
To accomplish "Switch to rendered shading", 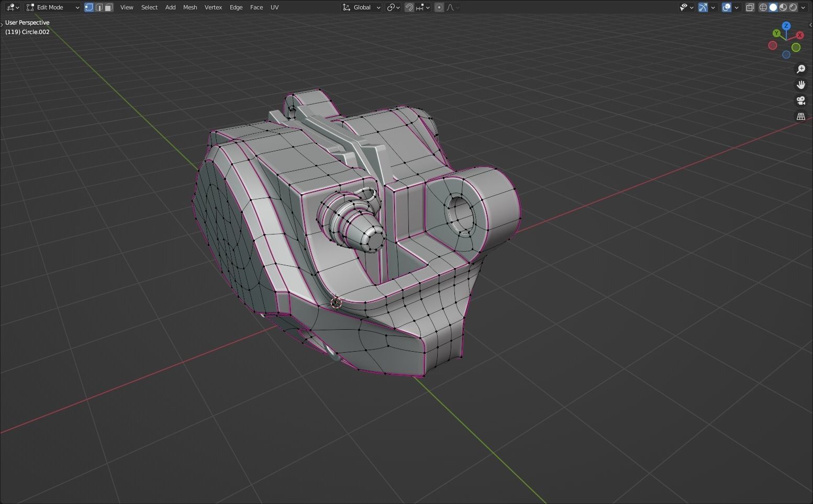I will point(793,7).
